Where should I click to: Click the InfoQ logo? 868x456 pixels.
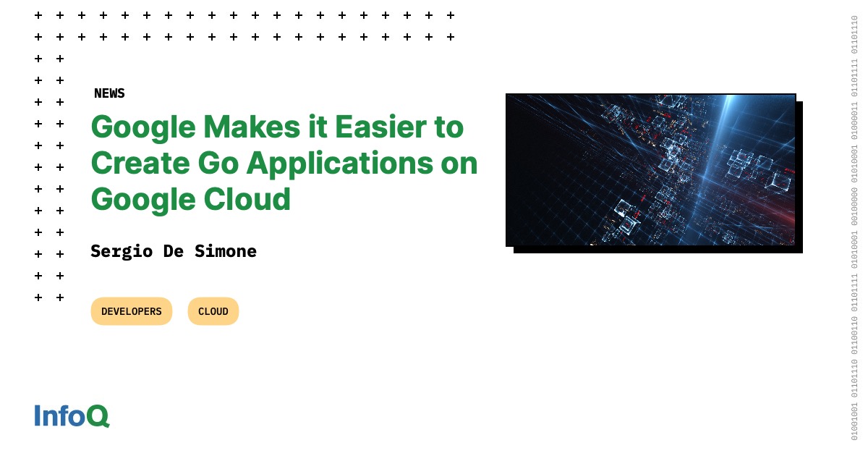[x=70, y=416]
